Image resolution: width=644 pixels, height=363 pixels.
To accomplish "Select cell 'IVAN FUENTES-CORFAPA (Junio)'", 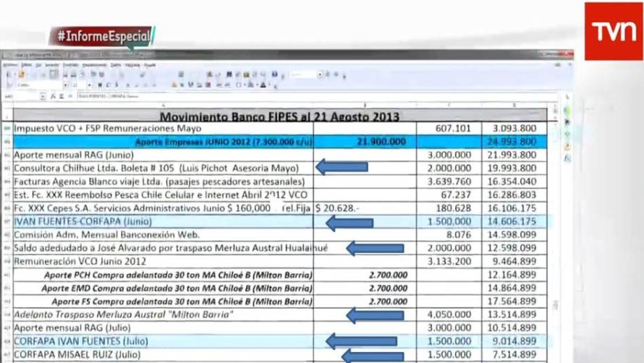I will [163, 222].
